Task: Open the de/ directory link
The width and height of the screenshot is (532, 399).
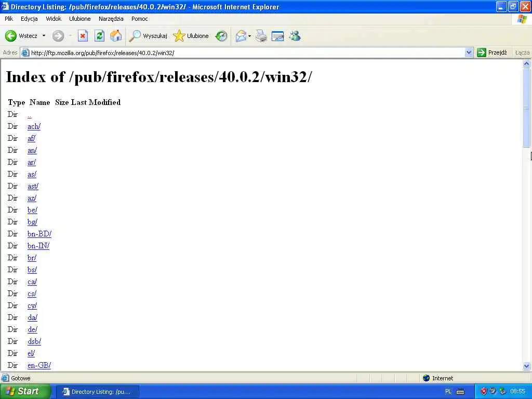Action: coord(32,329)
